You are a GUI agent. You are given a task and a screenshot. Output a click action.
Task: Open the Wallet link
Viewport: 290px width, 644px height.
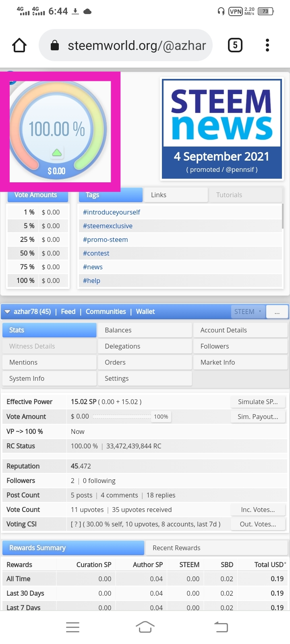pyautogui.click(x=145, y=312)
